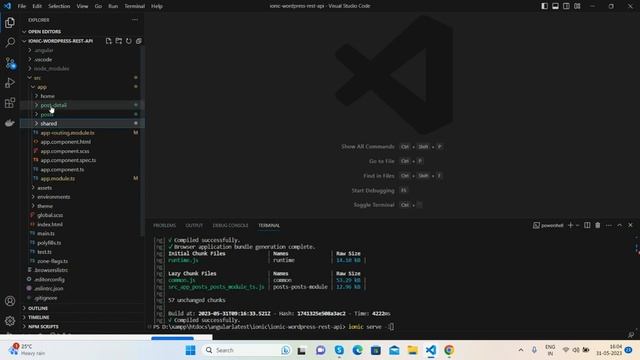Image resolution: width=640 pixels, height=360 pixels.
Task: Customize layout icon in title bar
Action: [x=577, y=6]
